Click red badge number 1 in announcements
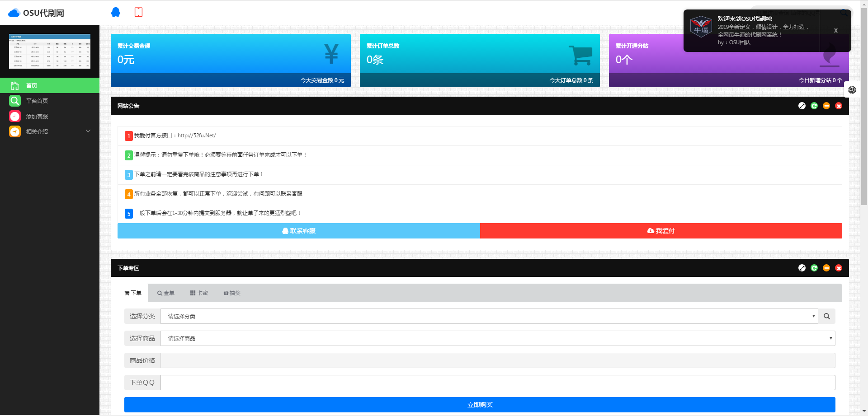Image resolution: width=868 pixels, height=416 pixels. tap(129, 136)
